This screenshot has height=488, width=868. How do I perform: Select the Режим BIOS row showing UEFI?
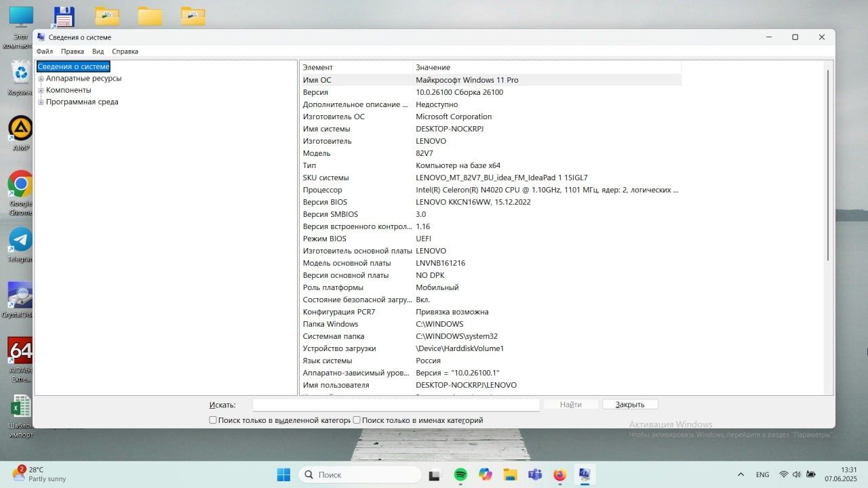[490, 239]
